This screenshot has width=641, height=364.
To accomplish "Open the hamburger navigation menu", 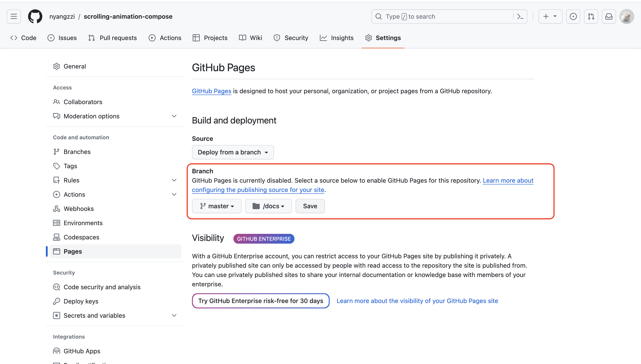I will tap(14, 16).
